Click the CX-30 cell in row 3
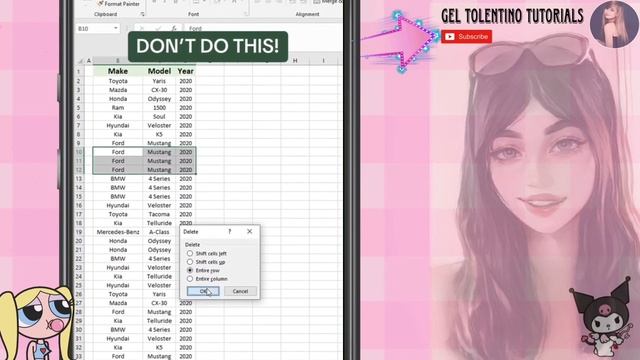Image resolution: width=640 pixels, height=360 pixels. [159, 90]
